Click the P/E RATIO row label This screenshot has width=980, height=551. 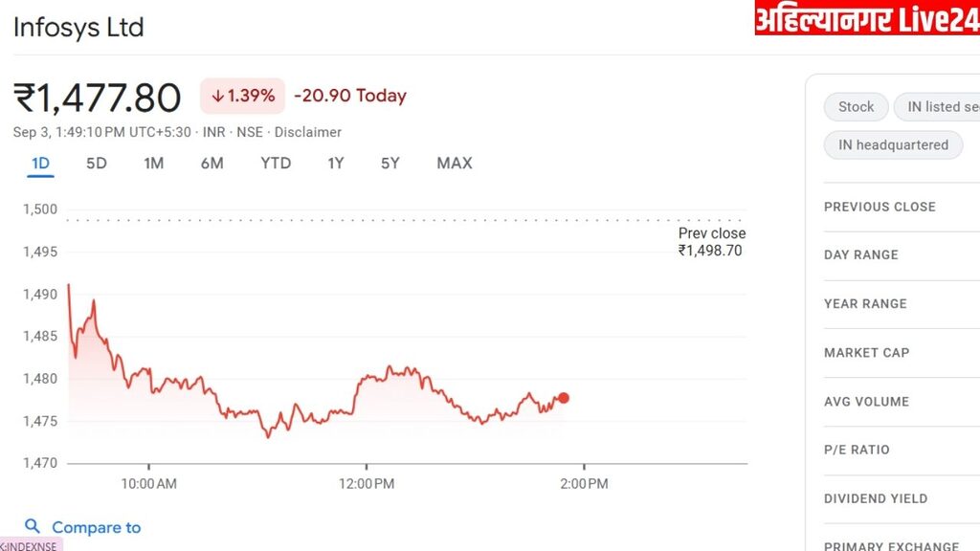857,450
